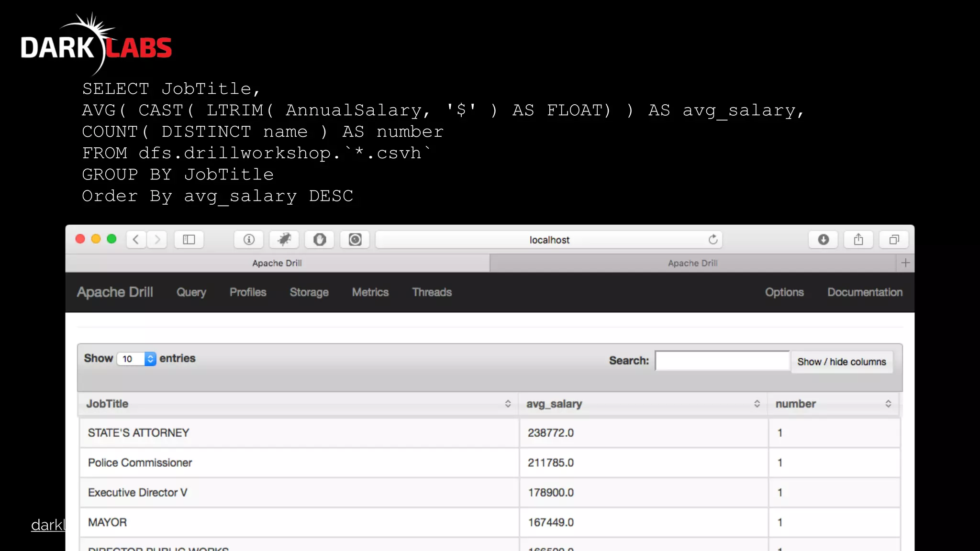Select the Police Commissioner cell
The image size is (980, 551).
click(x=299, y=463)
